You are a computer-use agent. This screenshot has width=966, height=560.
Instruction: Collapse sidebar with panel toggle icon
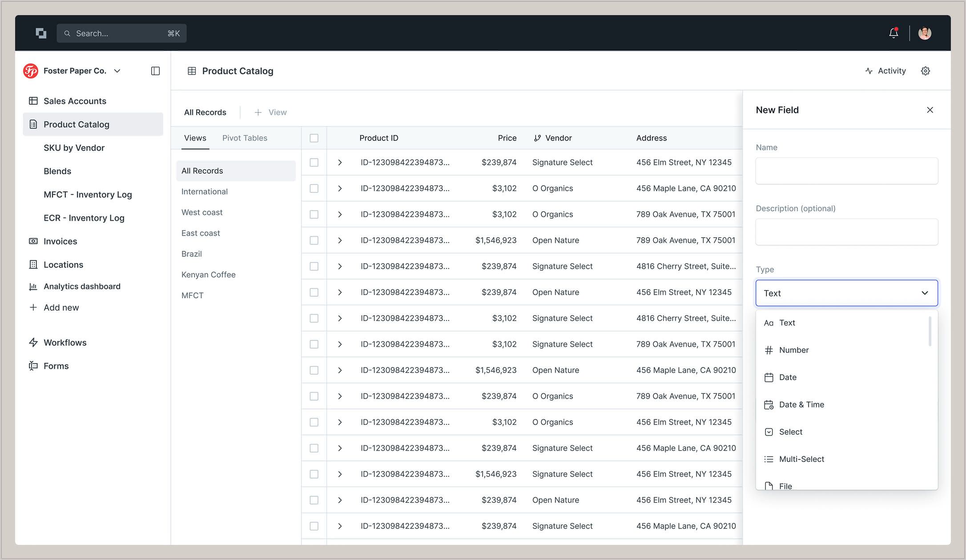click(x=155, y=71)
